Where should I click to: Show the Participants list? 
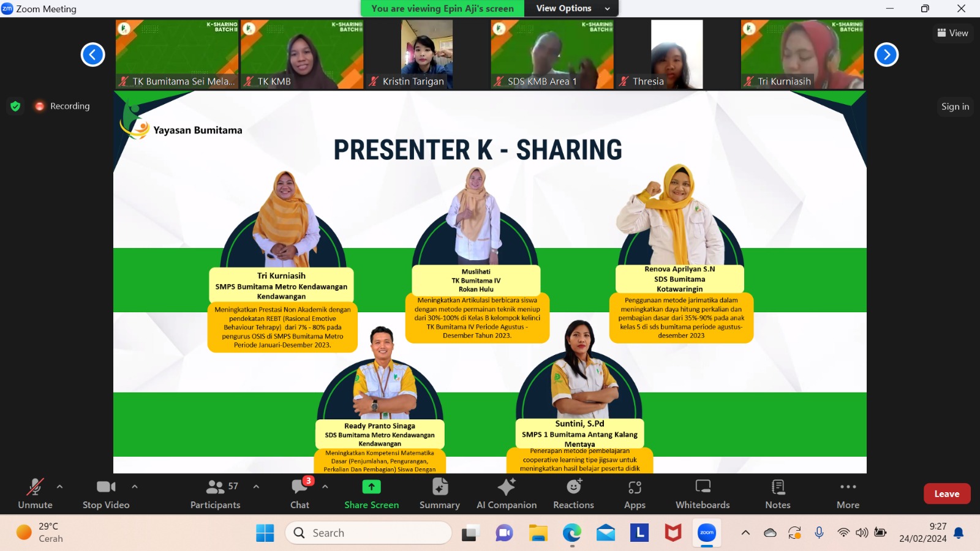[215, 493]
